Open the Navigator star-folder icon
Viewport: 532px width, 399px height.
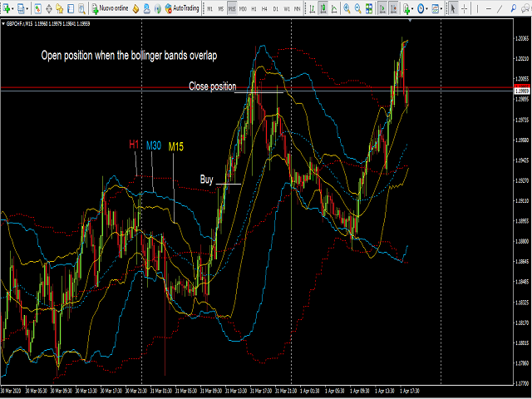click(x=60, y=8)
